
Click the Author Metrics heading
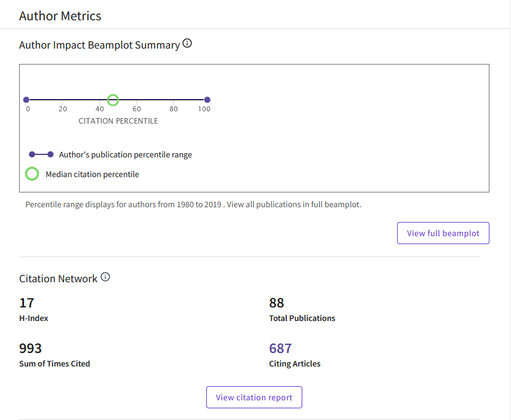(x=60, y=16)
